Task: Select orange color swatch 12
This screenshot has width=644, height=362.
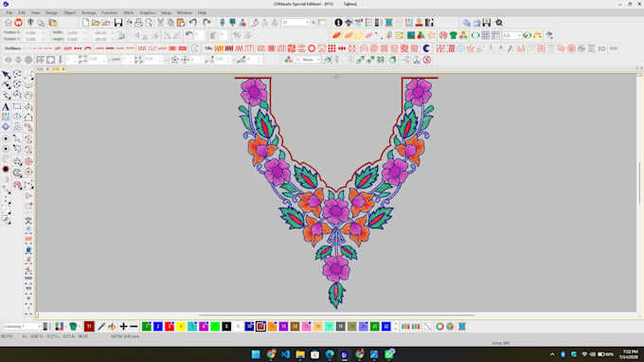Action: pos(272,326)
